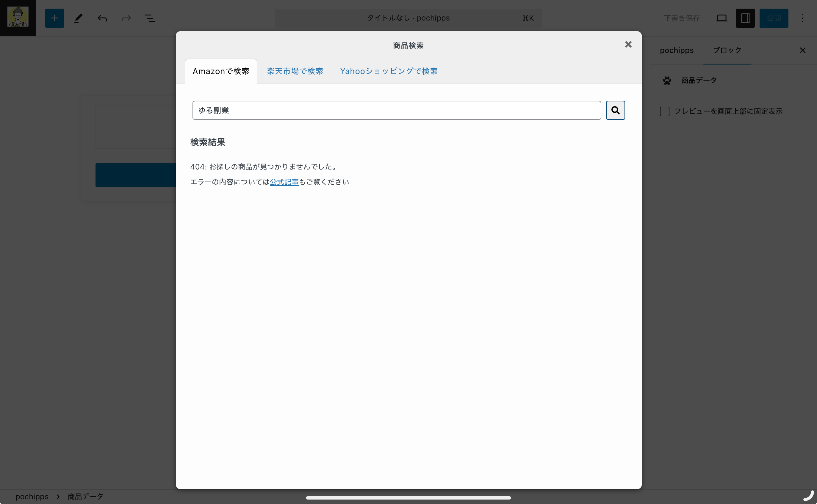Switch to the 楽天市場で検索 tab
Image resolution: width=817 pixels, height=504 pixels.
[295, 71]
